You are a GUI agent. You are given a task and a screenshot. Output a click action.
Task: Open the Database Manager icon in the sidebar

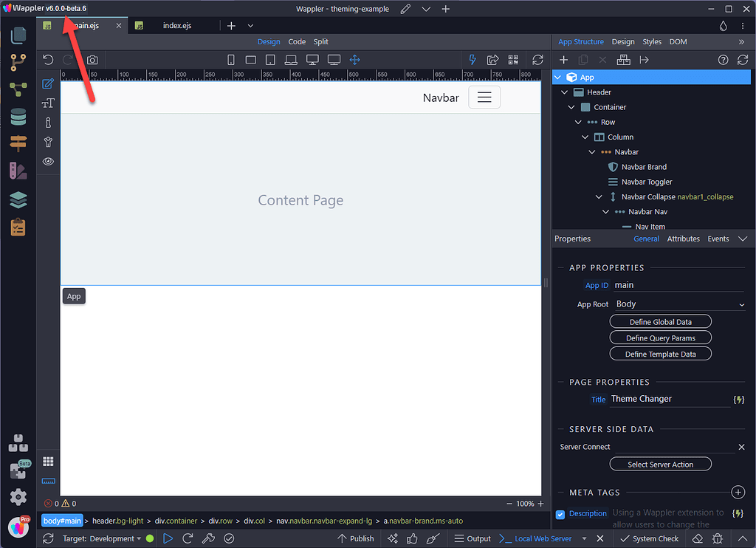[18, 117]
